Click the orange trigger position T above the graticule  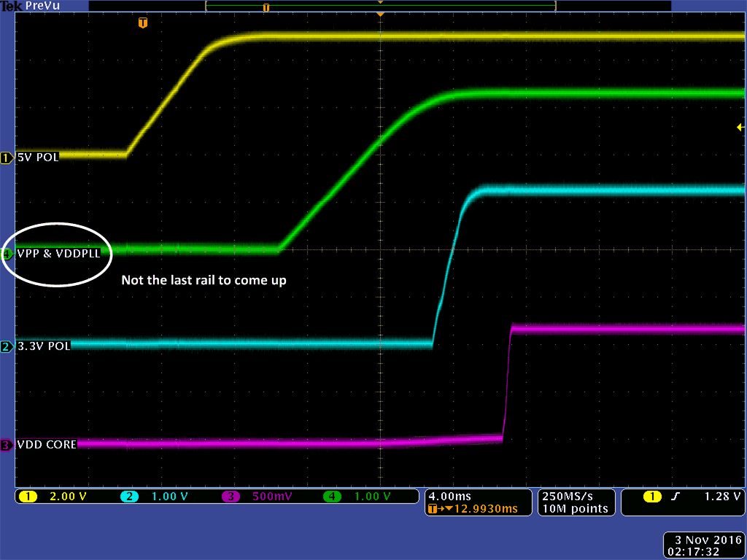(x=143, y=23)
